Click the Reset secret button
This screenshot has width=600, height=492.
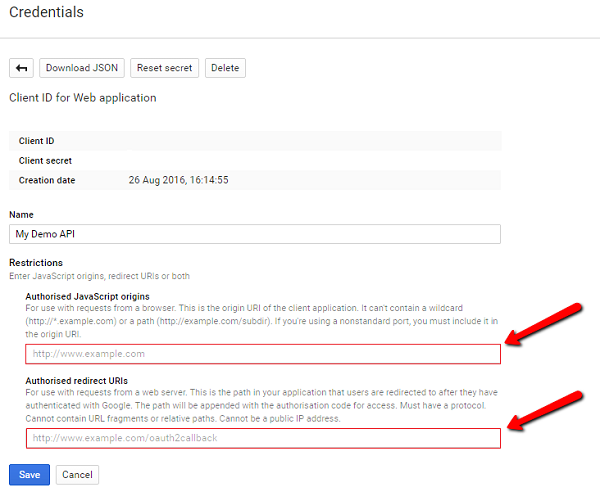point(165,68)
